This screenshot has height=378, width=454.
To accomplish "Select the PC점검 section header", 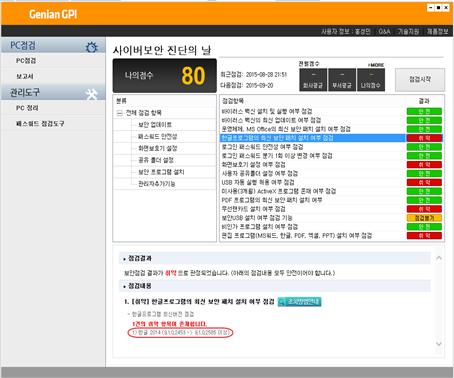I will pyautogui.click(x=53, y=46).
